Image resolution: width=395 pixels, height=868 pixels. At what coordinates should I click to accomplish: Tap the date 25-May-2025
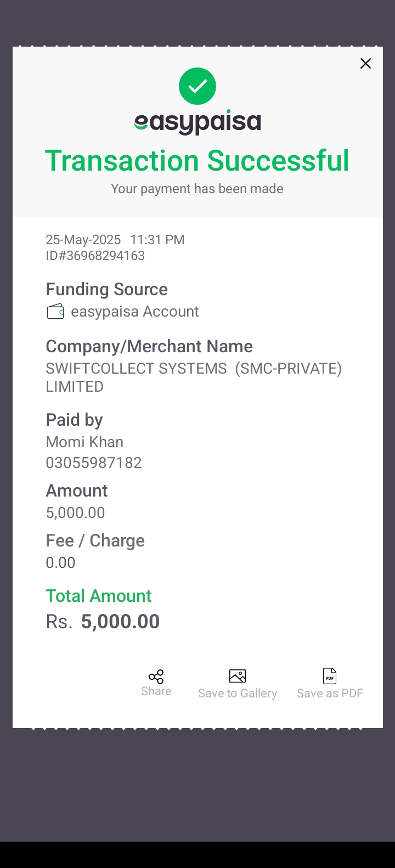click(83, 240)
